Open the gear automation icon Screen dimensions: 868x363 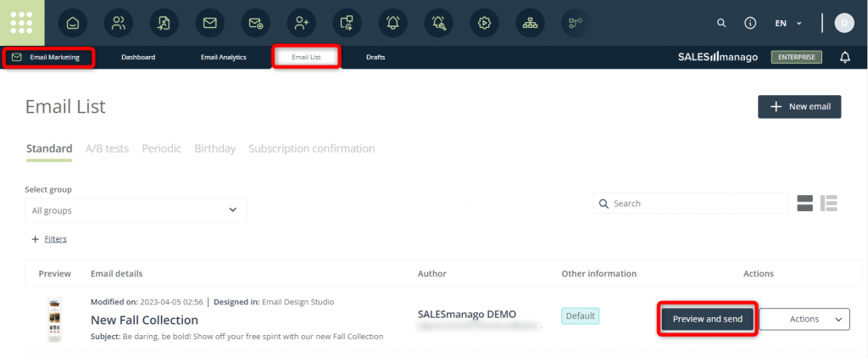coord(484,23)
